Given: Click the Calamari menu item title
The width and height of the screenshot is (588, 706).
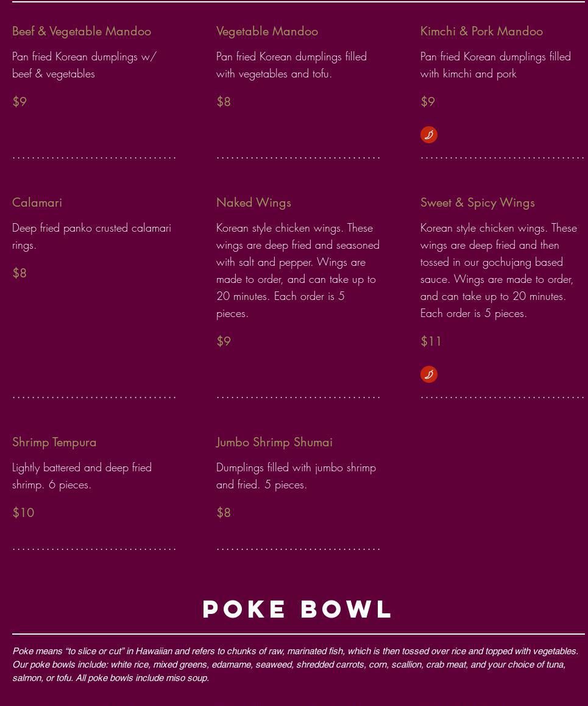Looking at the screenshot, I should (x=37, y=202).
